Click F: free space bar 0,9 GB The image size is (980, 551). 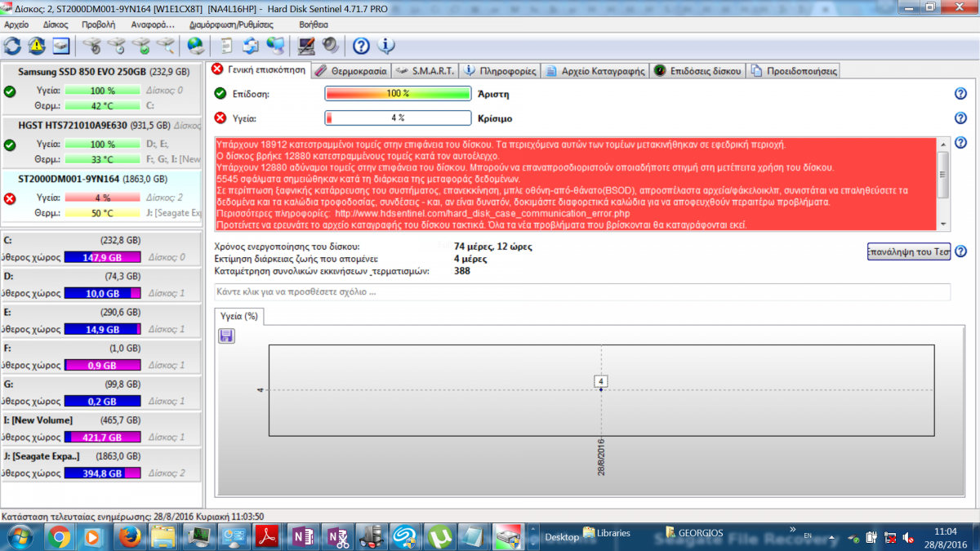(102, 366)
